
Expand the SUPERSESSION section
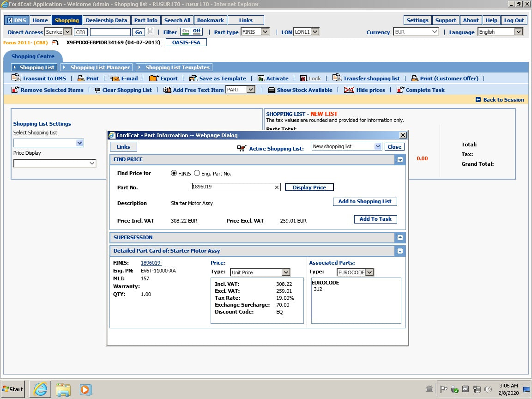(400, 237)
